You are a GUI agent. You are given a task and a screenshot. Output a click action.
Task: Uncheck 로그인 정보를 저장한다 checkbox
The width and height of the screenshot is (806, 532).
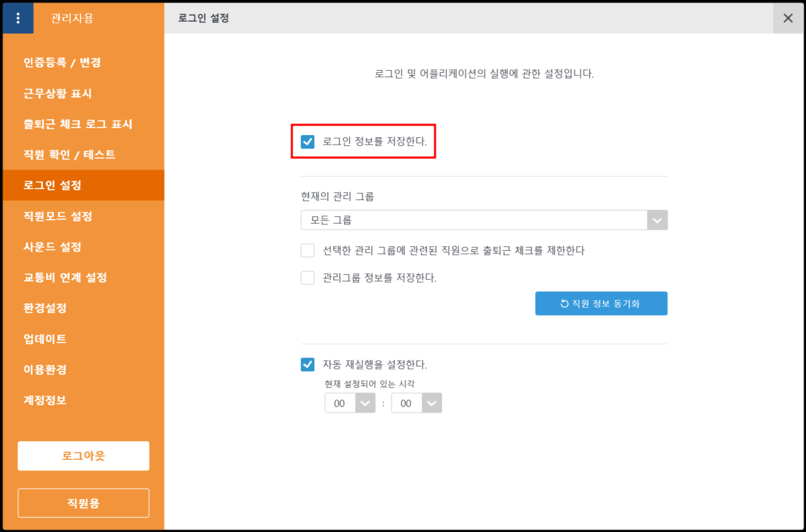pos(308,142)
